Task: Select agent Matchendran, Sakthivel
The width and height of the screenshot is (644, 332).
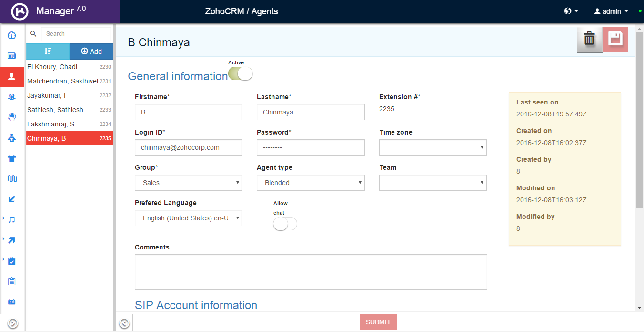Action: (70, 81)
